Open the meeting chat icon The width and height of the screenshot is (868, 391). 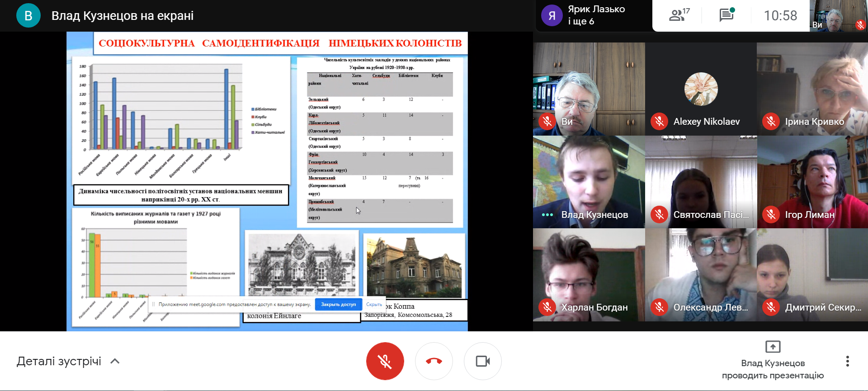coord(727,15)
